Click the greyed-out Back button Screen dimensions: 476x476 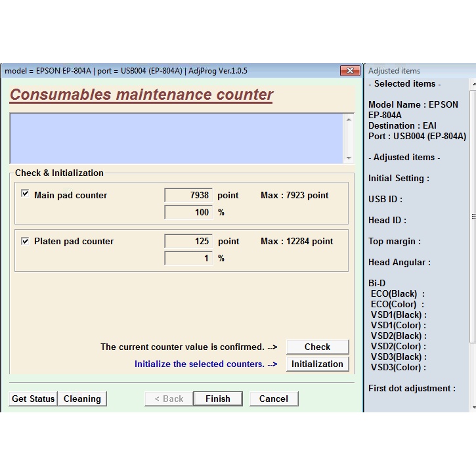coord(169,399)
